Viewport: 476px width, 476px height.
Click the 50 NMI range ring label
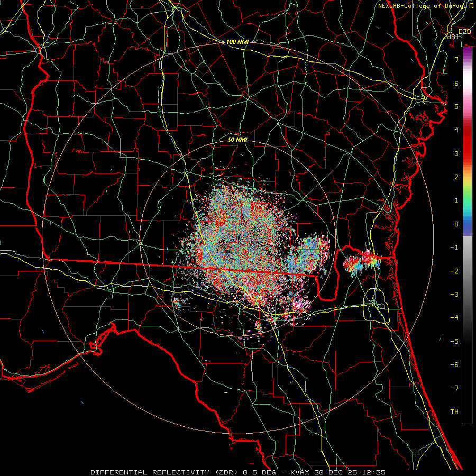(237, 140)
